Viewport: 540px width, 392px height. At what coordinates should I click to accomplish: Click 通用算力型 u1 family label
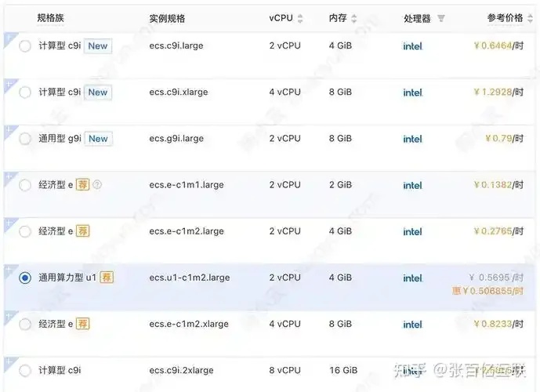tap(67, 278)
